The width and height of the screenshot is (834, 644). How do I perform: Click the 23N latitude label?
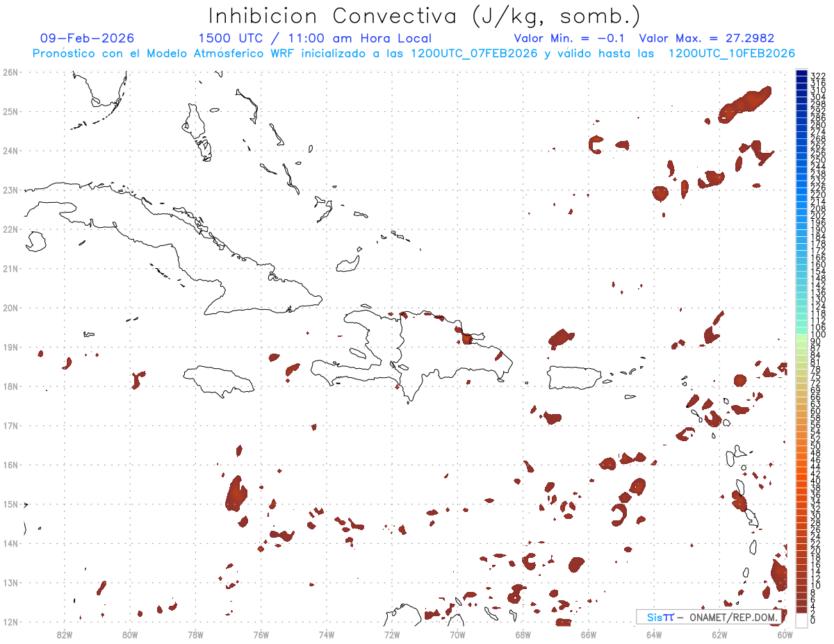[10, 190]
